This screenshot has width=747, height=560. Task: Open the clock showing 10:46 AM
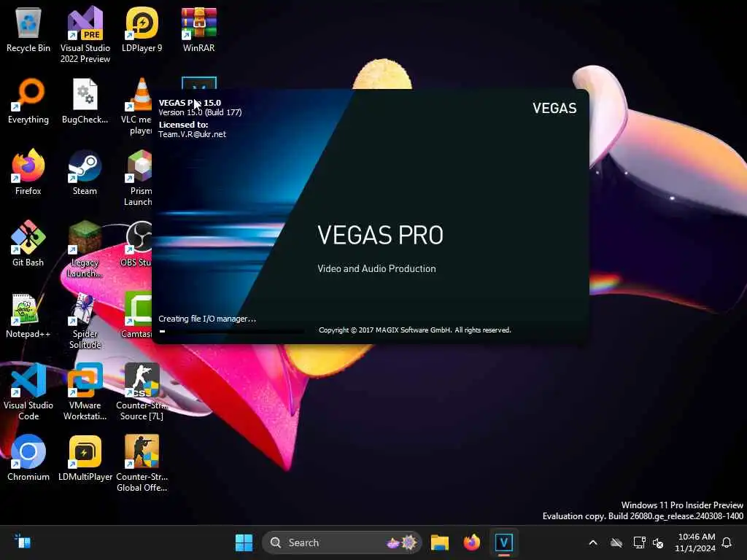(695, 542)
